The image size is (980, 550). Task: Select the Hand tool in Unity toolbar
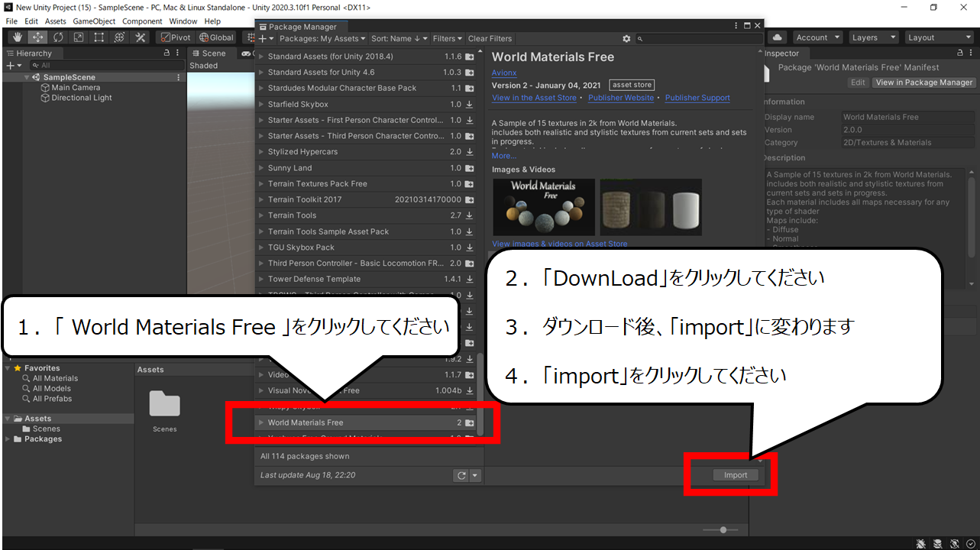(x=17, y=37)
